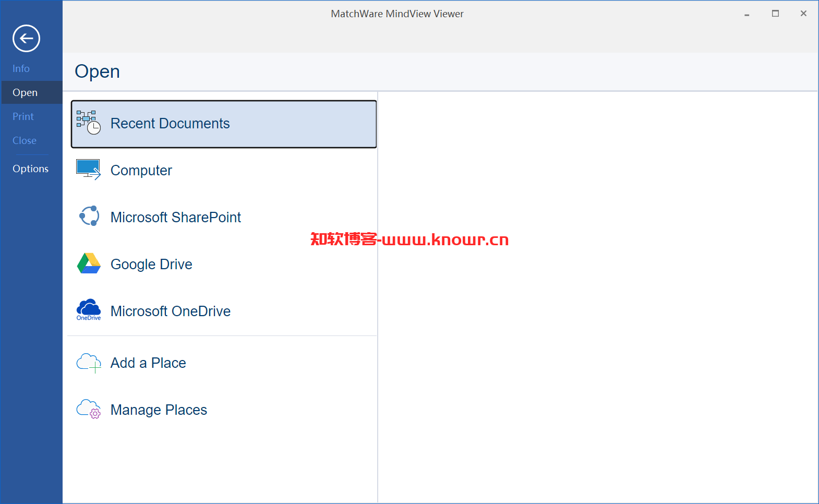
Task: Click the back arrow circle icon
Action: (x=27, y=38)
